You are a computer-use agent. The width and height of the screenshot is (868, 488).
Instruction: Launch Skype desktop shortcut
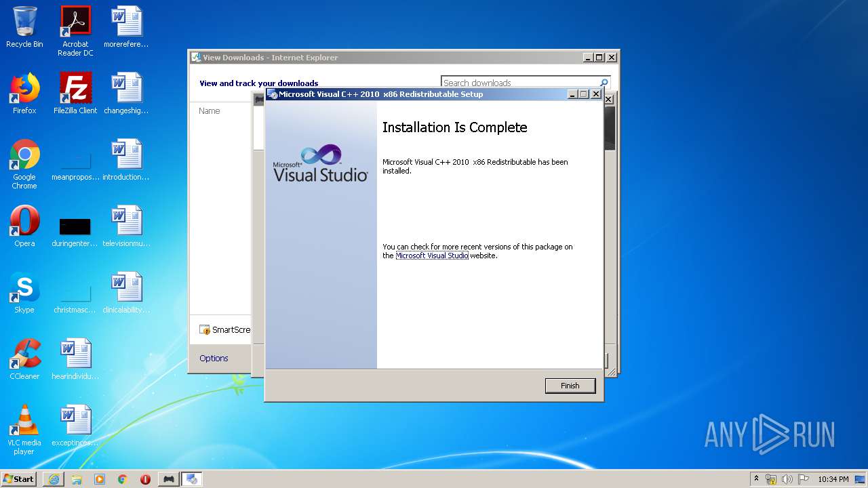click(24, 293)
